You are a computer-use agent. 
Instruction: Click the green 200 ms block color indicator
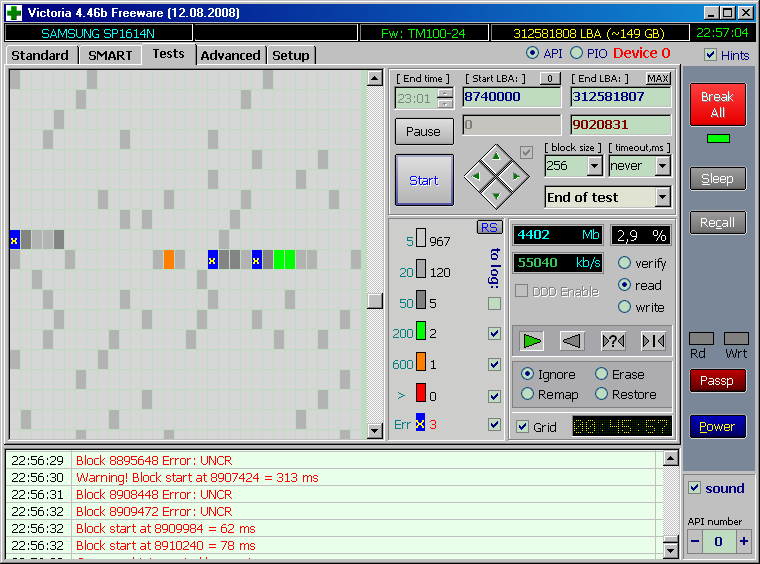421,332
